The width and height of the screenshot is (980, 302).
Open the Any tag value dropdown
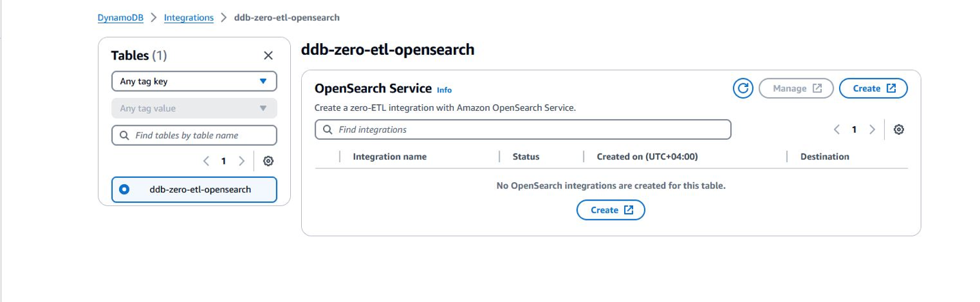pyautogui.click(x=194, y=108)
